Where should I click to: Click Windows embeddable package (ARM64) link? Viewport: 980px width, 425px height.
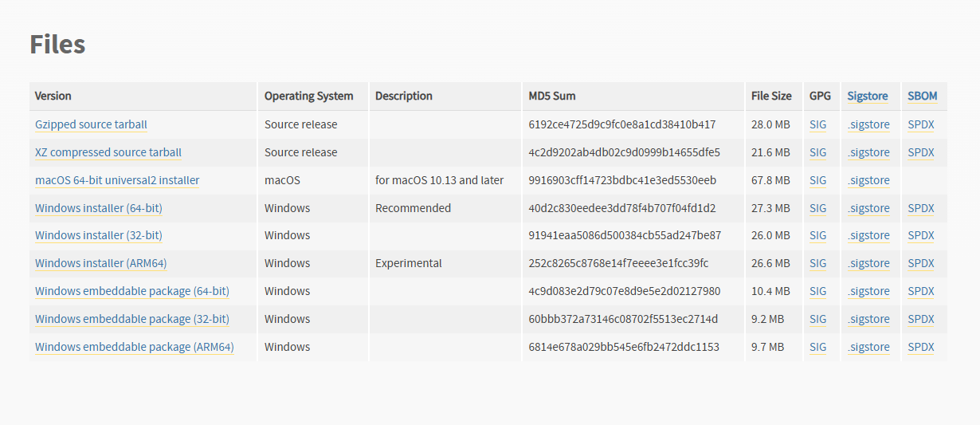coord(135,347)
